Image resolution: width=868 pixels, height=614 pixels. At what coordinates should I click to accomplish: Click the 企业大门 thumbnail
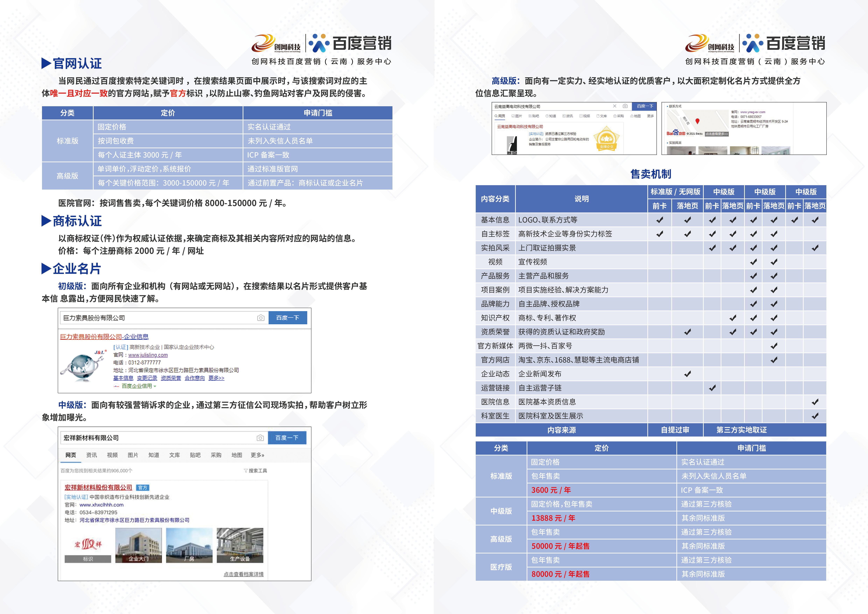pos(138,546)
